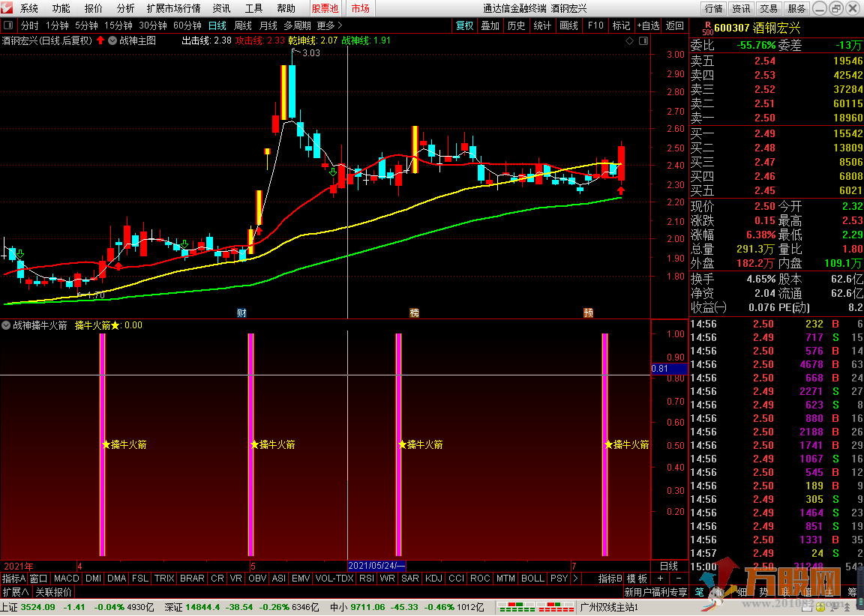The image size is (864, 616).
Task: Toggle the left sidebar panel icon
Action: (x=8, y=25)
